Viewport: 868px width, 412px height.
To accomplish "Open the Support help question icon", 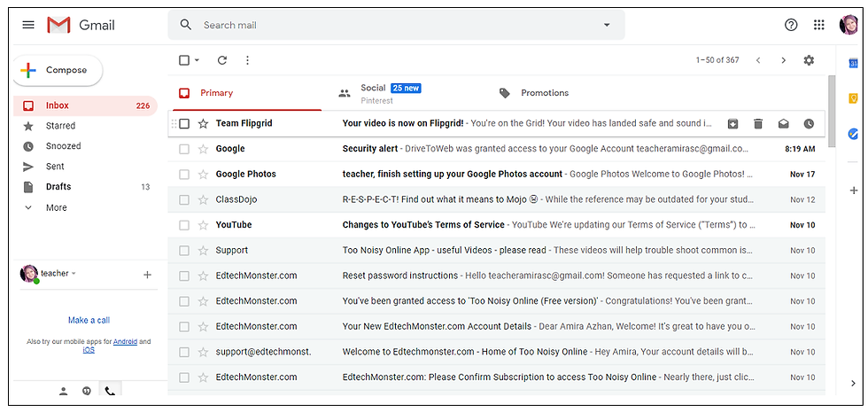I will tap(791, 25).
